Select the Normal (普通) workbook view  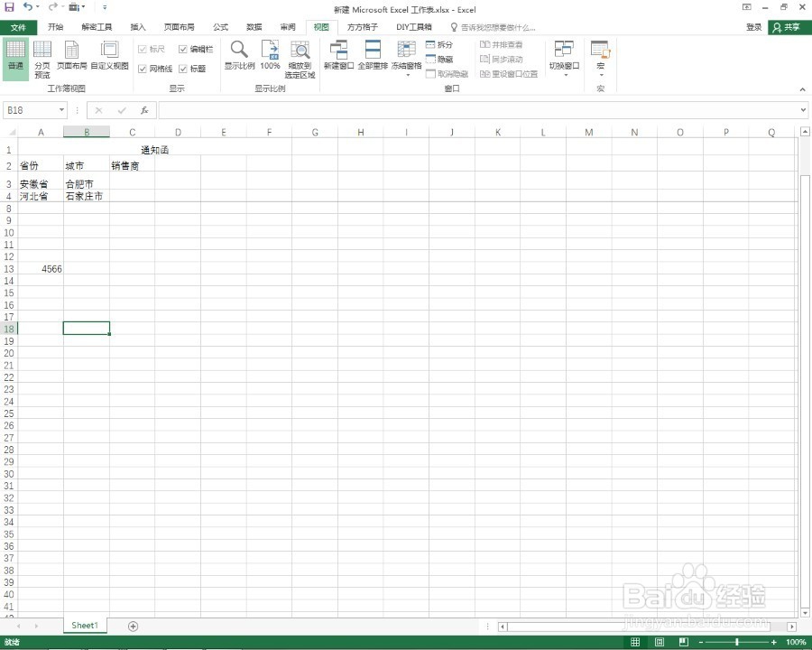click(x=15, y=59)
